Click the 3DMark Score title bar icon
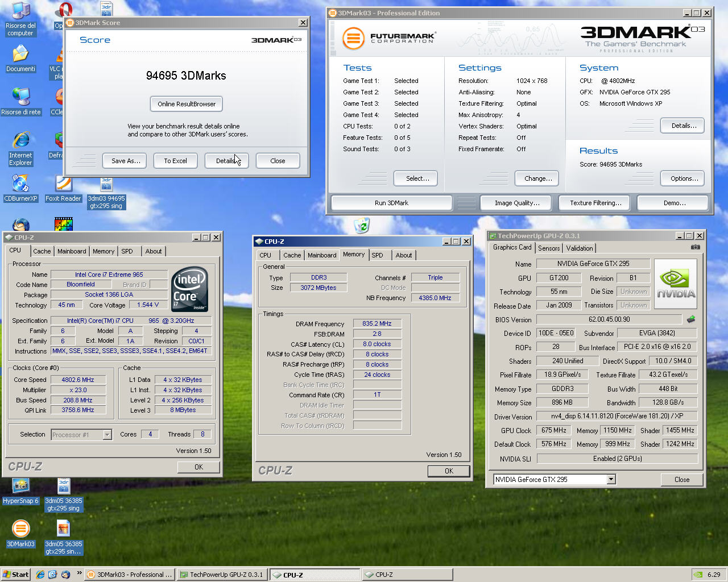Screen dimensions: 728x582 click(x=70, y=23)
